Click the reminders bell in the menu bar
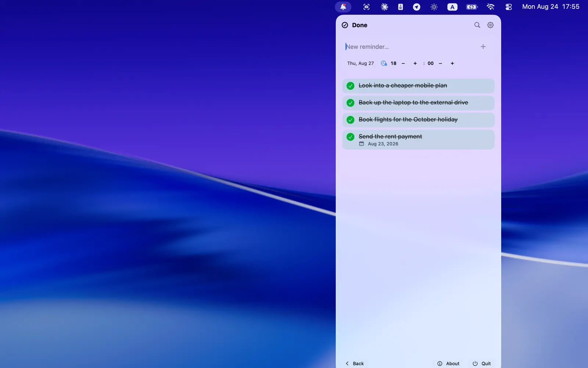 343,7
